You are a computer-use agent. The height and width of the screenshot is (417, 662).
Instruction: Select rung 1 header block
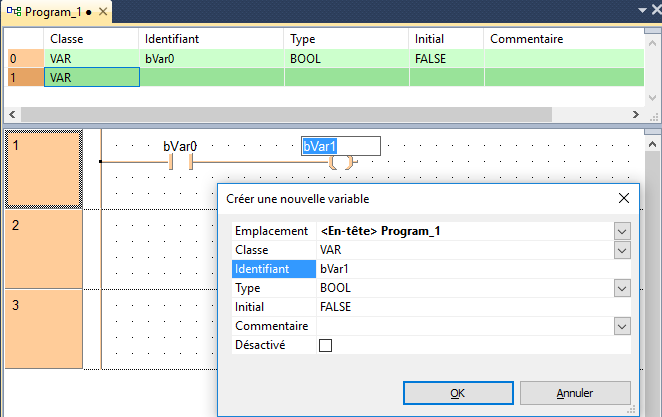pyautogui.click(x=42, y=168)
